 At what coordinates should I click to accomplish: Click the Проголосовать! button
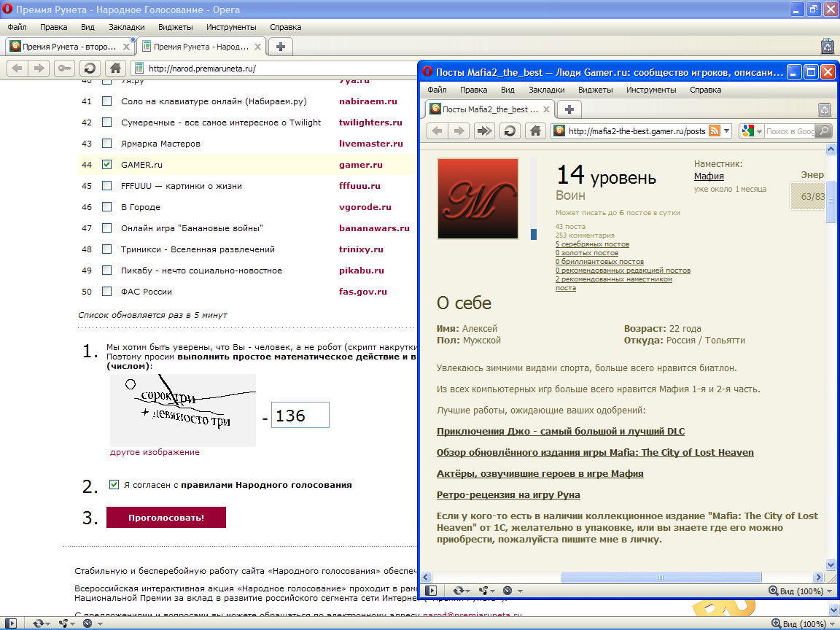(166, 518)
